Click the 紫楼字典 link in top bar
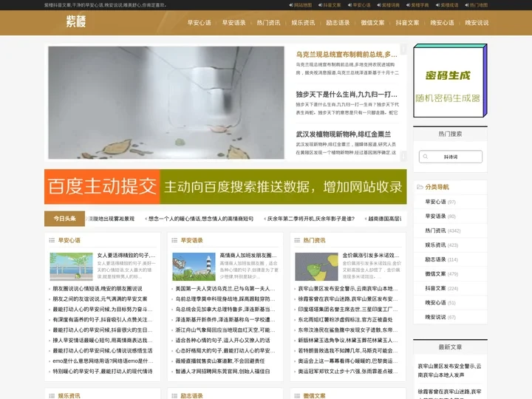532x399 pixels. 420,5
